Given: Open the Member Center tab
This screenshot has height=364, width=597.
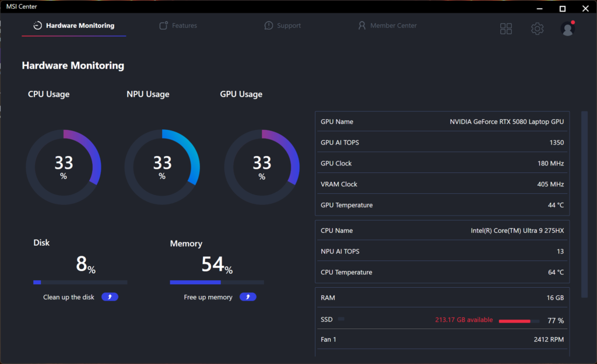Looking at the screenshot, I should pyautogui.click(x=387, y=26).
